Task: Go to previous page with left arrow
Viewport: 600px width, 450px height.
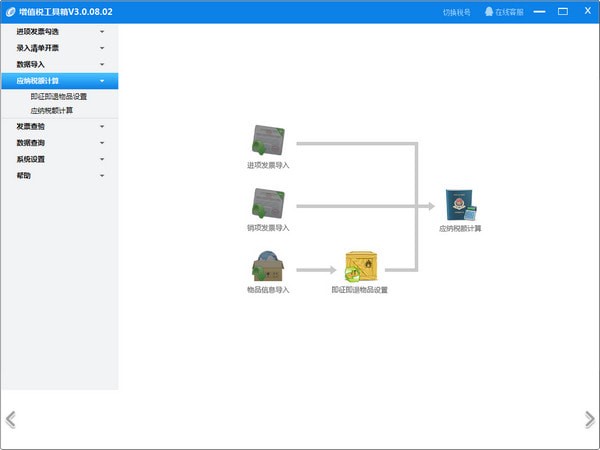Action: pos(11,420)
